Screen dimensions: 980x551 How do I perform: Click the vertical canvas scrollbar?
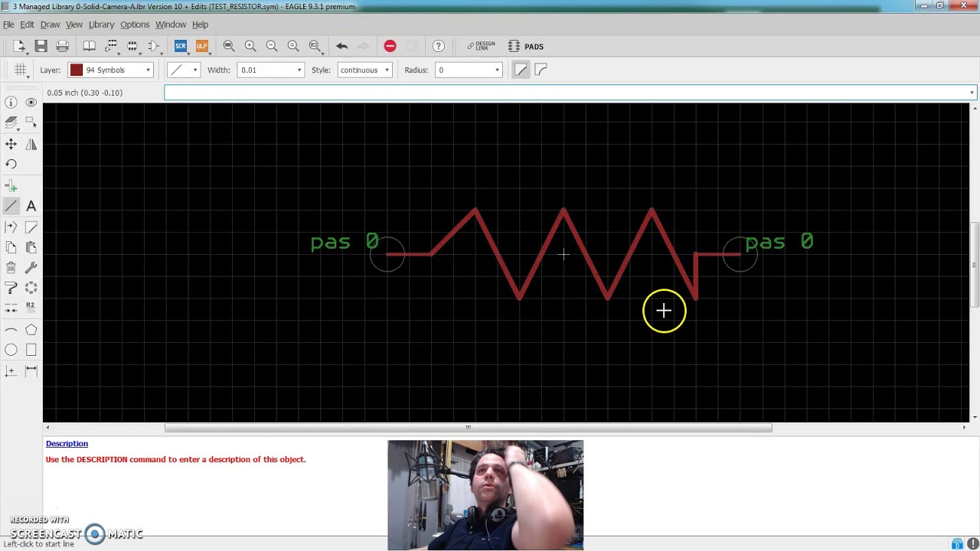coord(975,264)
